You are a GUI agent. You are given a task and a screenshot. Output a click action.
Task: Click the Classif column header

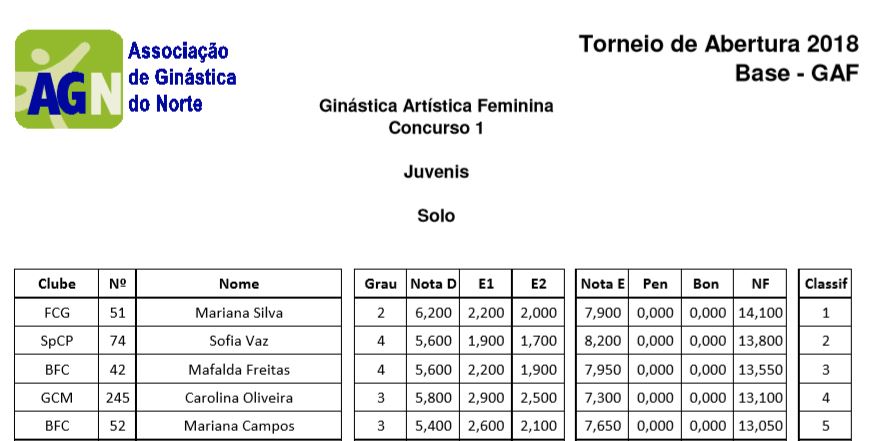(826, 284)
